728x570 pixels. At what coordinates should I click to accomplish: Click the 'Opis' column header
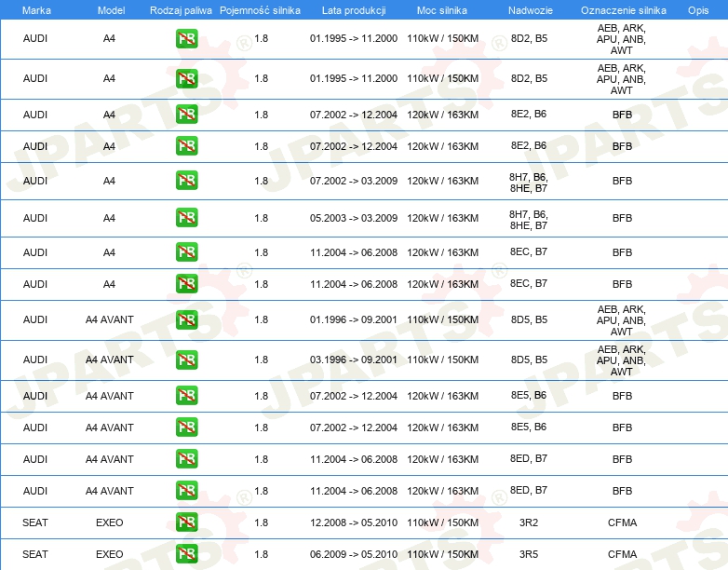698,10
